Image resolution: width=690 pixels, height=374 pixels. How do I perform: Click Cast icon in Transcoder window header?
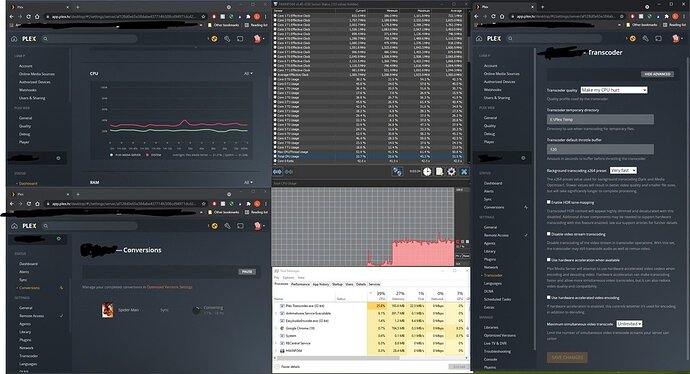coord(658,39)
